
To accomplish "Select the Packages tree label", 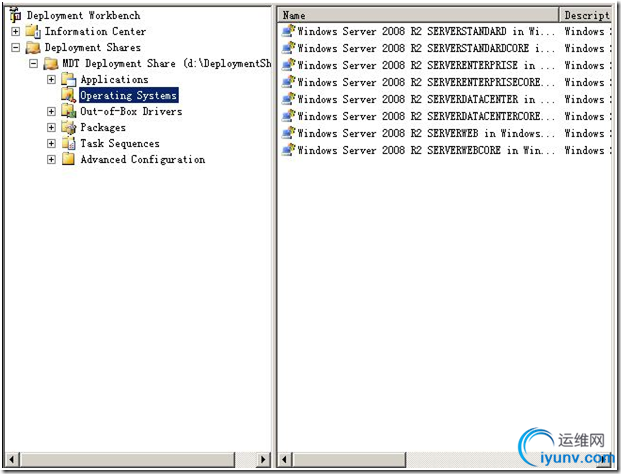I will pyautogui.click(x=103, y=128).
